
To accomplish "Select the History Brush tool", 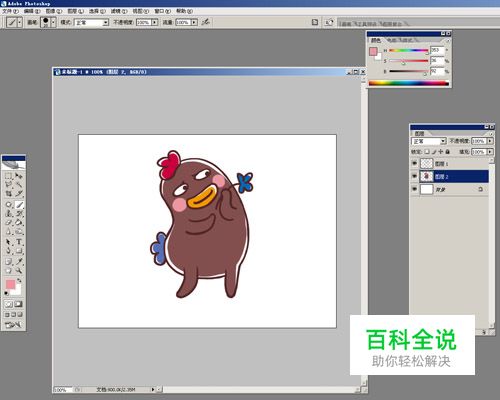I will click(x=19, y=213).
